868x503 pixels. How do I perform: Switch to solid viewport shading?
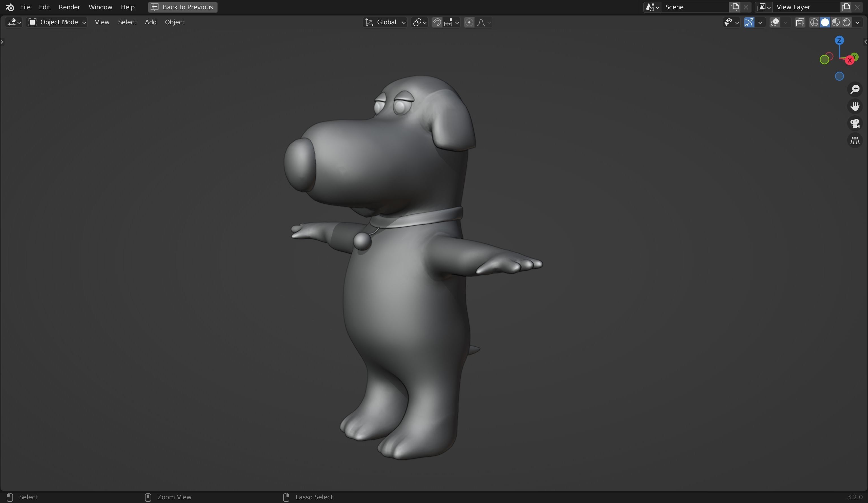click(825, 22)
